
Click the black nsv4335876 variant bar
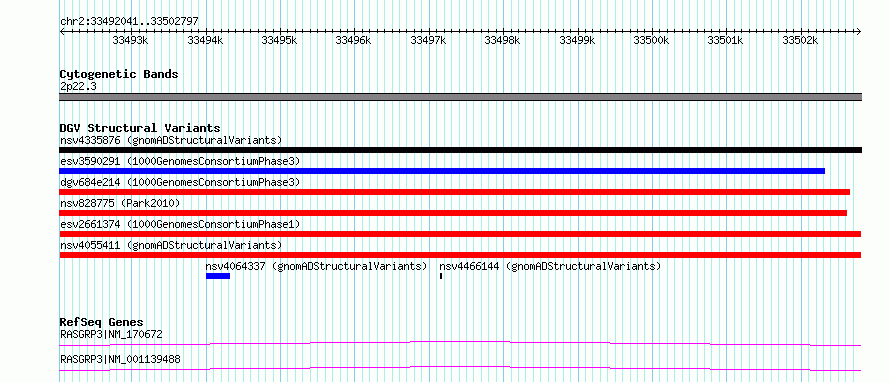460,150
